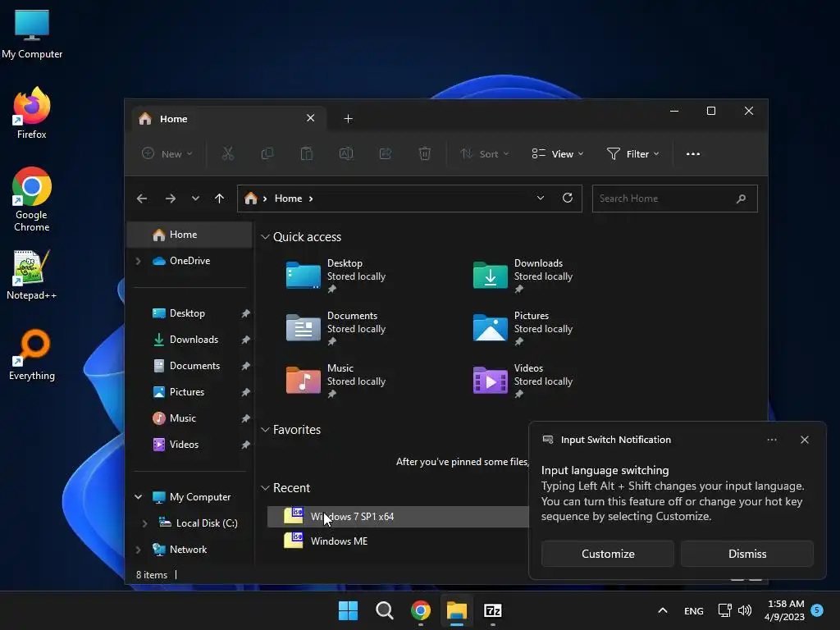Open Windows Start menu

348,610
